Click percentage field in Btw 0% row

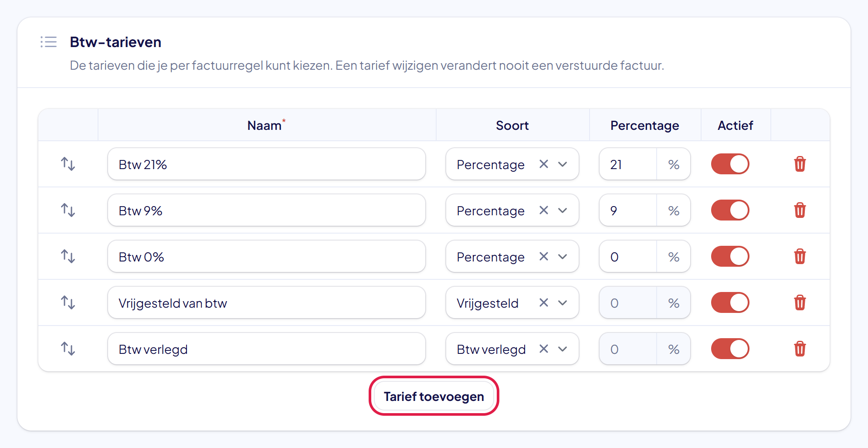click(628, 257)
